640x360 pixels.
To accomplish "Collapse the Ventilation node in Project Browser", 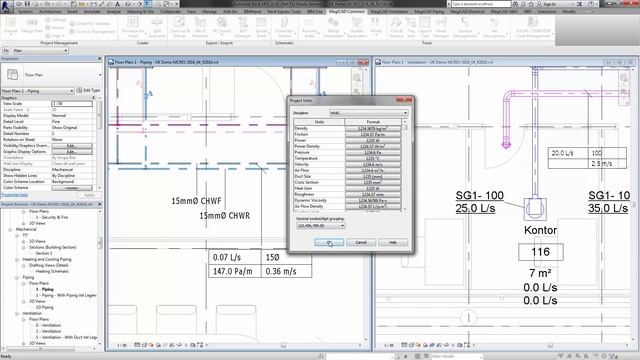I will 17,313.
